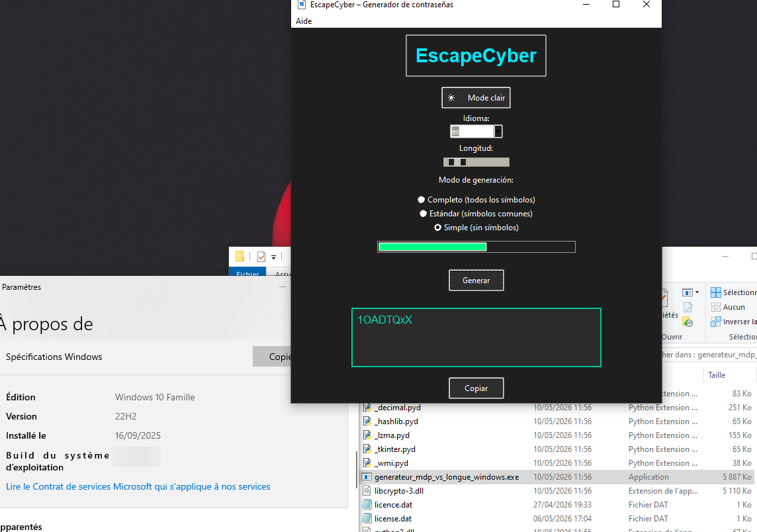Click the _tkinter.pyd file icon
Image resolution: width=757 pixels, height=532 pixels.
tap(367, 449)
